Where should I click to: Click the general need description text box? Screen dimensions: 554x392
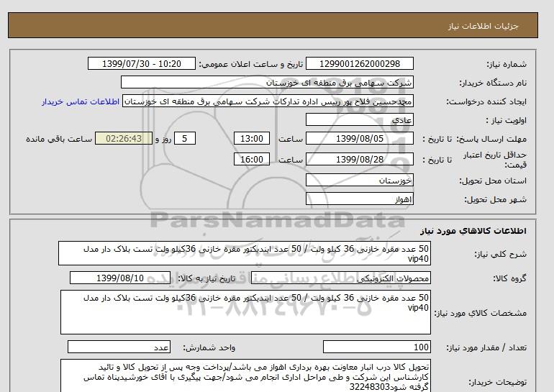click(x=245, y=254)
